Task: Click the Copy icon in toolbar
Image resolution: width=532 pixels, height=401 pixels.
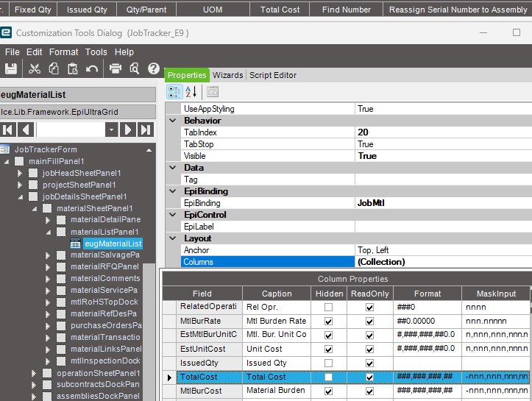Action: 54,68
